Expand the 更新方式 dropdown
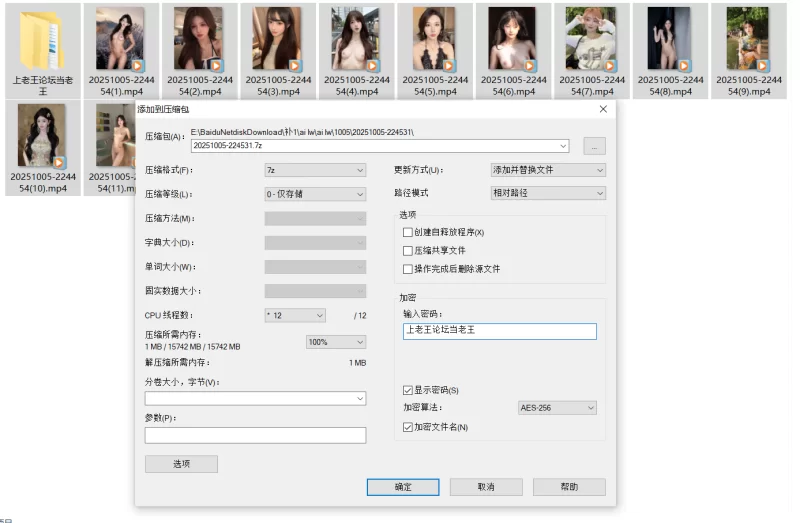Screen dimensions: 800x523 [x=547, y=170]
